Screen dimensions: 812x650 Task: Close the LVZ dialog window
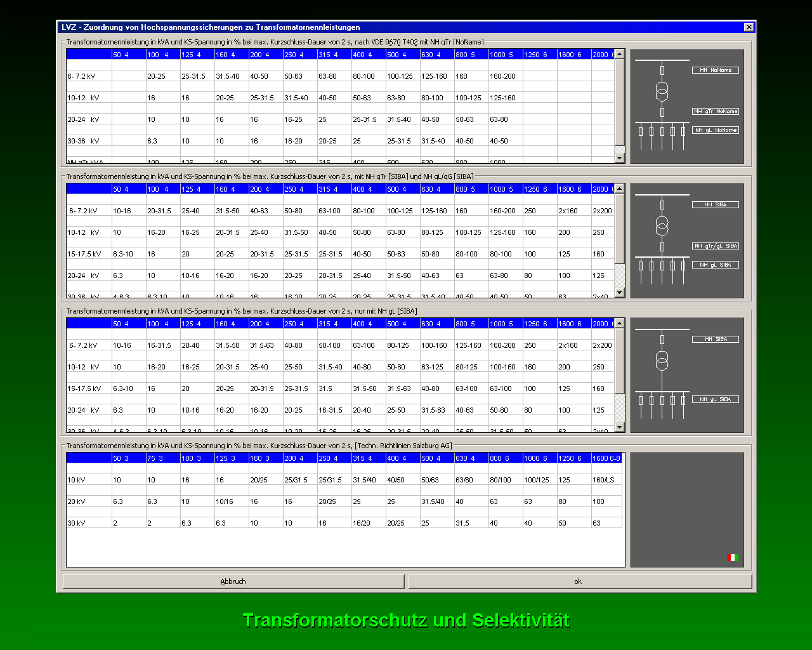[x=749, y=27]
